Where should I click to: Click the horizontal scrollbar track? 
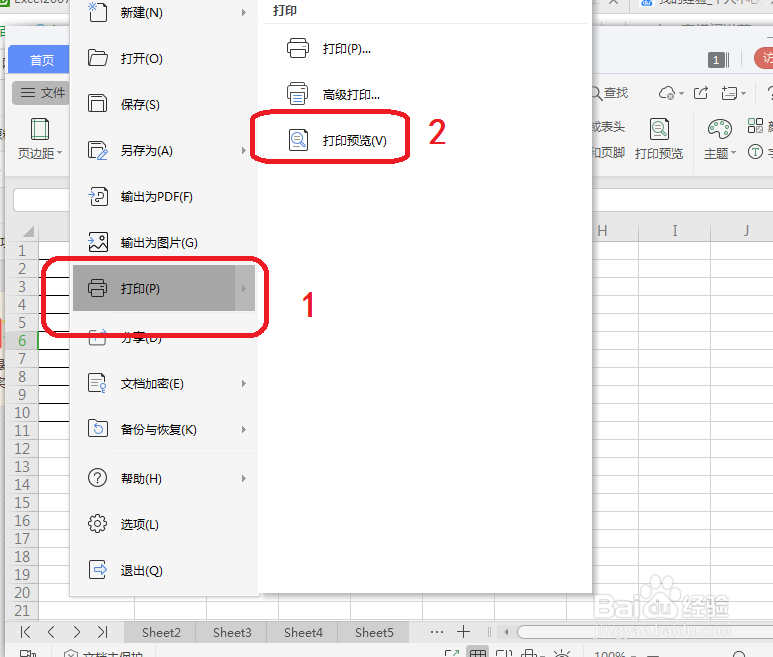point(645,632)
